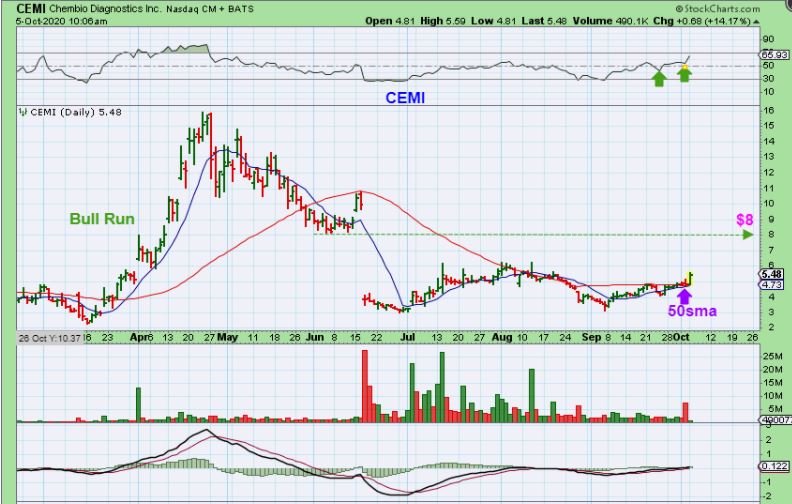The height and width of the screenshot is (504, 792).
Task: Click the Jul label on the date axis
Action: coord(408,337)
